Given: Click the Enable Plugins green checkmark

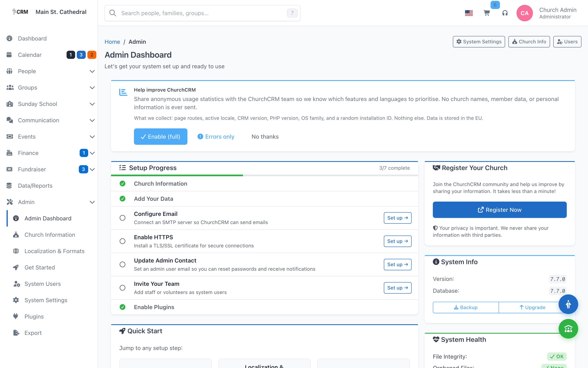Looking at the screenshot, I should (x=122, y=307).
